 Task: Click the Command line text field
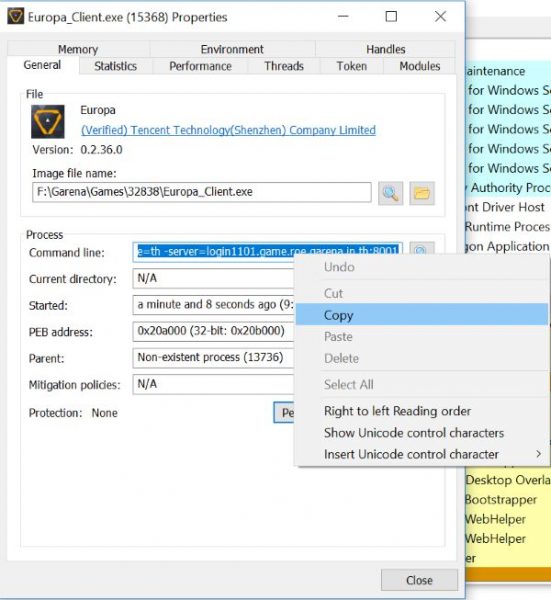267,252
